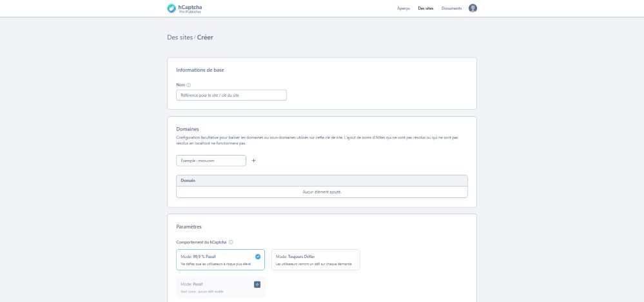Open the Aperçu page
Screen dimensions: 644x302
[x=404, y=8]
